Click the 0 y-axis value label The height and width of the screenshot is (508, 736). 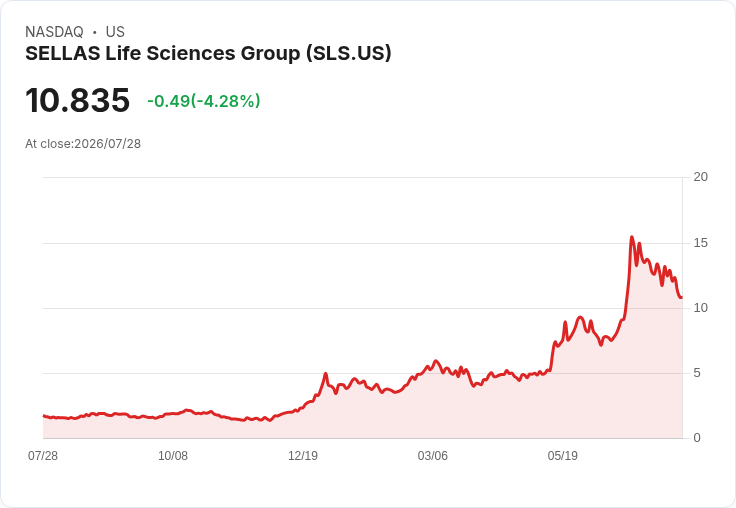coord(697,438)
